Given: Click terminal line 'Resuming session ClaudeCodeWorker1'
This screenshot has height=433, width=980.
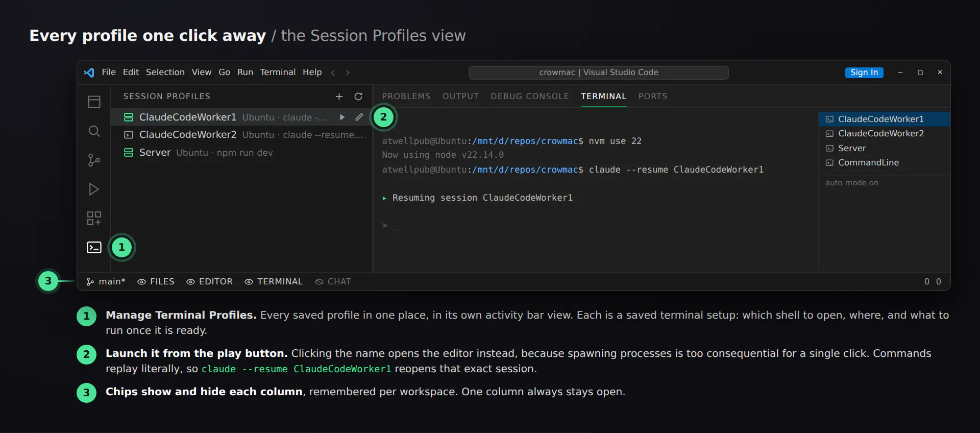Looking at the screenshot, I should point(477,198).
